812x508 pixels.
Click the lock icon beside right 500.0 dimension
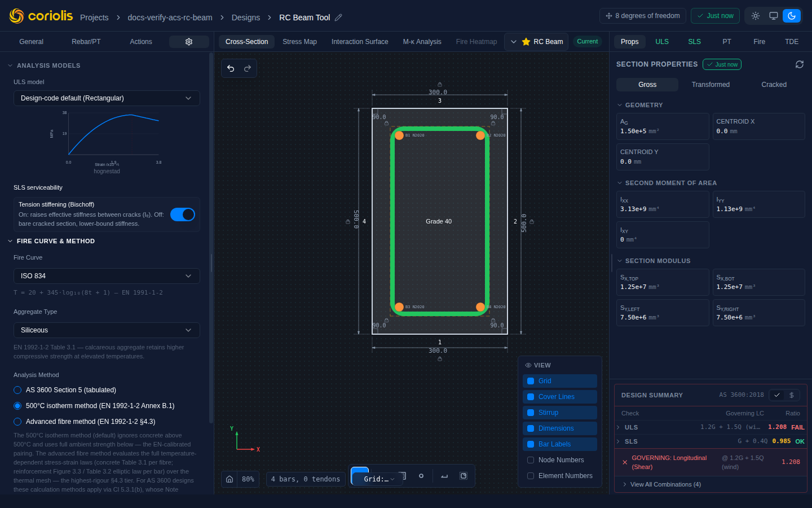pyautogui.click(x=532, y=222)
